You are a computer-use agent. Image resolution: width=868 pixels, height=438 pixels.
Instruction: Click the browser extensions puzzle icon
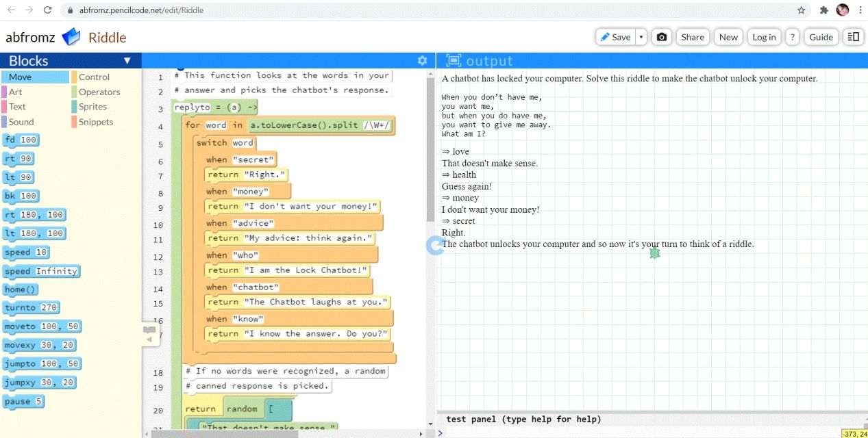[x=823, y=10]
